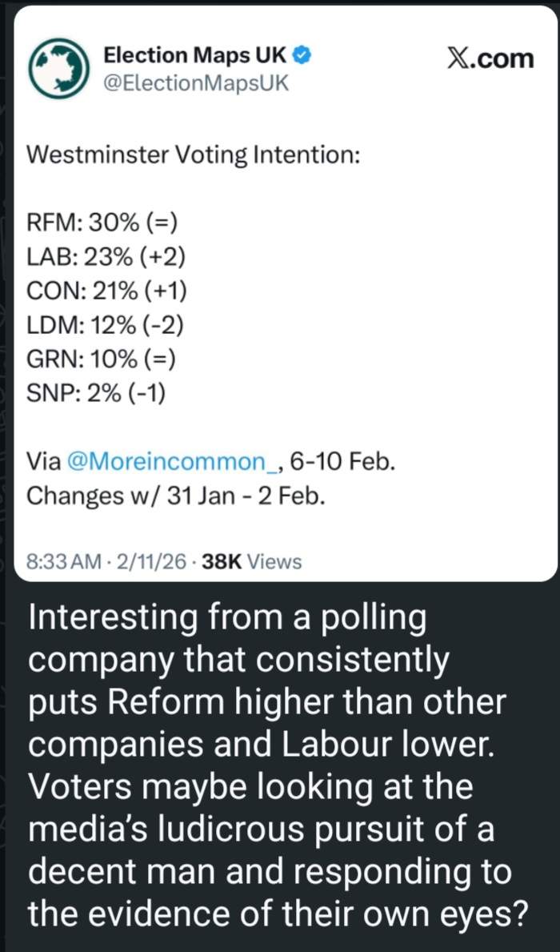Click the LAB: 23% poll line
The width and height of the screenshot is (560, 952).
click(106, 257)
